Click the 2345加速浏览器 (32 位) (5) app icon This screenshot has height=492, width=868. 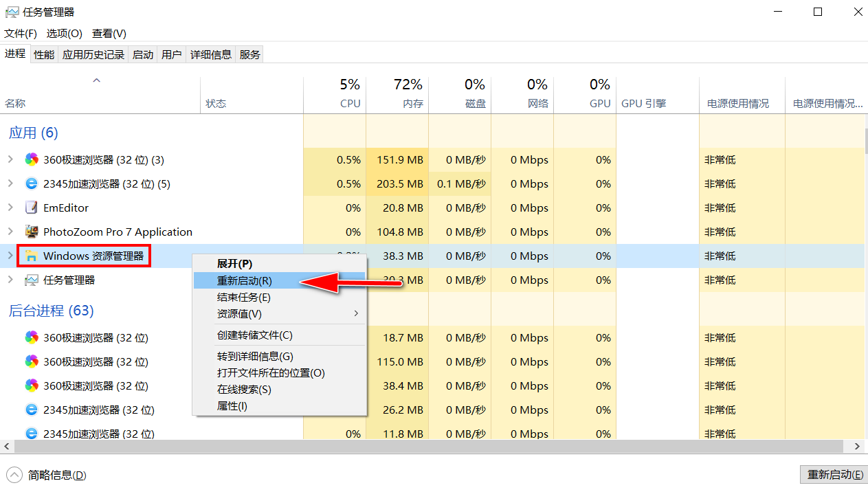(x=32, y=183)
